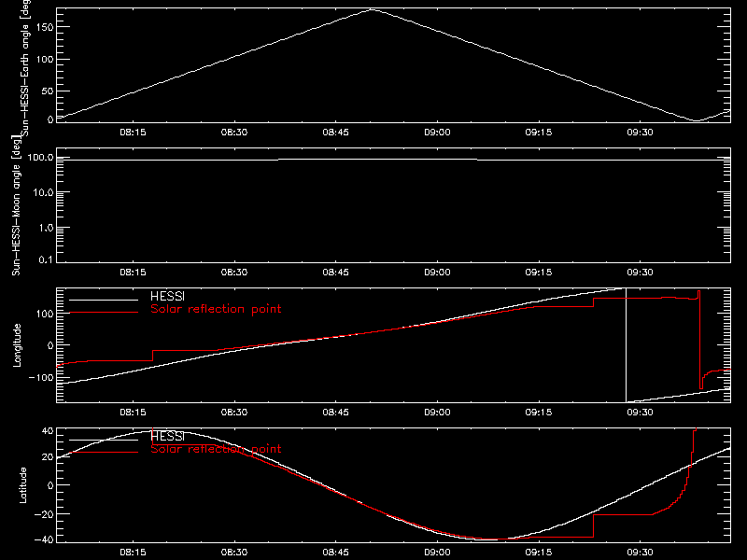Click the -20 tick on Latitude axis
The width and height of the screenshot is (747, 560).
click(45, 514)
